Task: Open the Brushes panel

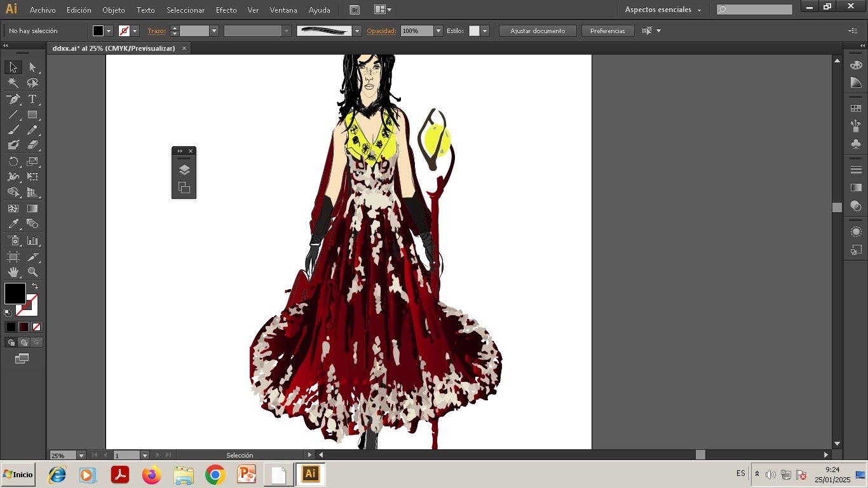Action: coord(856,126)
